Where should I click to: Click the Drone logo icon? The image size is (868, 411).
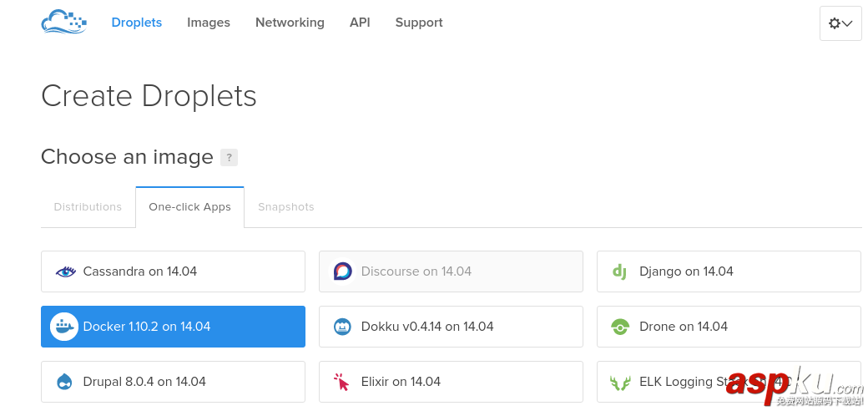[619, 327]
